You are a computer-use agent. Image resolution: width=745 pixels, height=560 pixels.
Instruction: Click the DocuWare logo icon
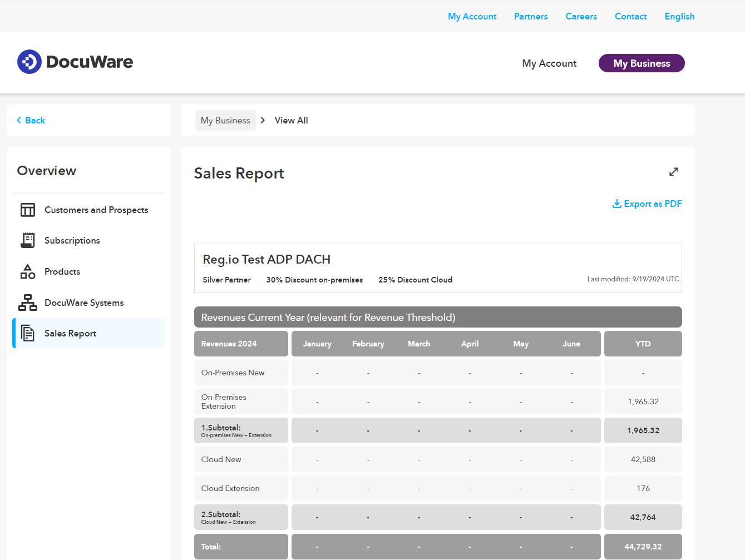(29, 62)
